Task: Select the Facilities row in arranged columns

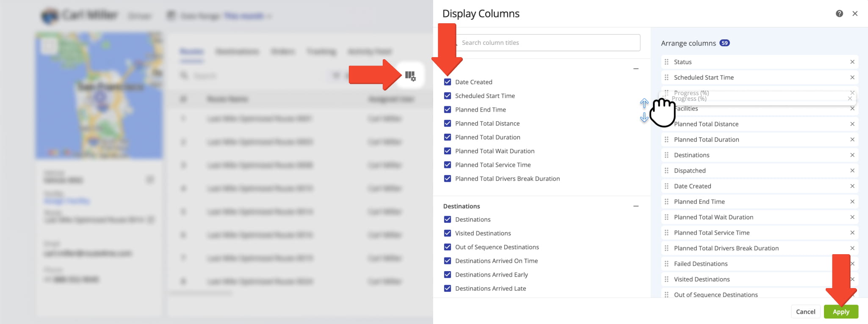Action: pos(760,109)
